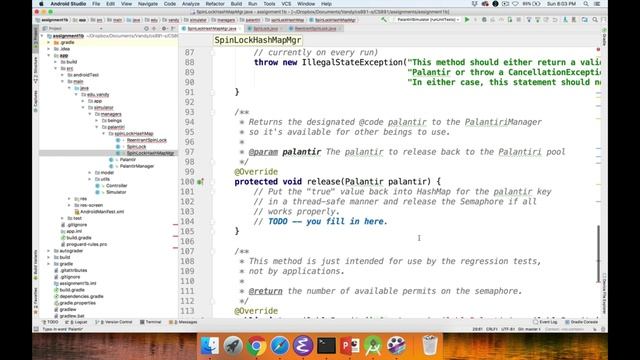Open Safari from the Dock
The height and width of the screenshot is (360, 640).
point(280,345)
